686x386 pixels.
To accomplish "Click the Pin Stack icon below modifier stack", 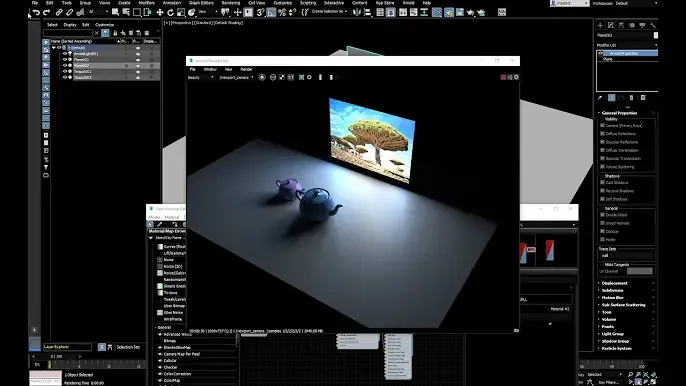I will [x=600, y=98].
